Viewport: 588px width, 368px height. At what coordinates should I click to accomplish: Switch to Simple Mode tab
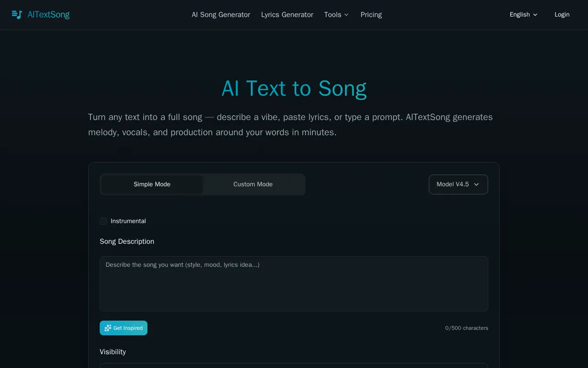152,184
